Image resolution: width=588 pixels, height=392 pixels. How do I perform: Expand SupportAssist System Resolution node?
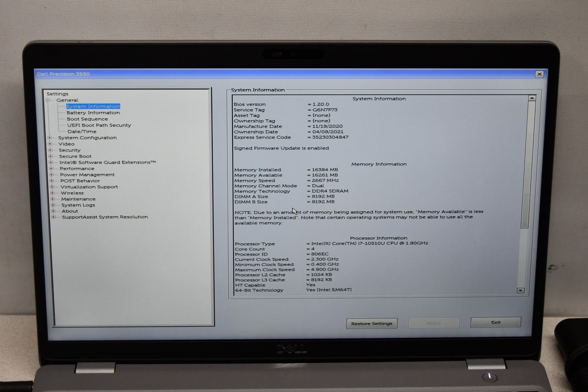[54, 217]
